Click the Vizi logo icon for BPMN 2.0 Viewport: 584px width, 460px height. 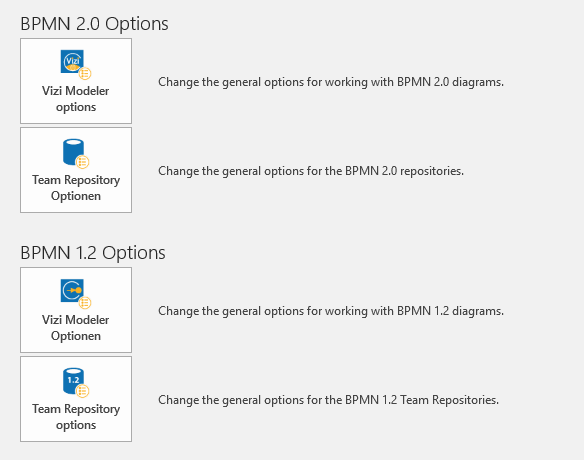72,61
